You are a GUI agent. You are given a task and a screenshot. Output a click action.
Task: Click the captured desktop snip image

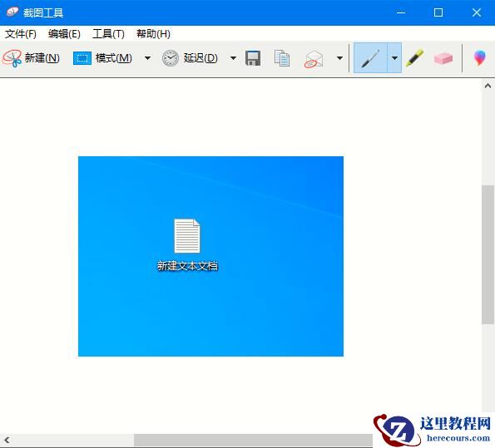(210, 256)
